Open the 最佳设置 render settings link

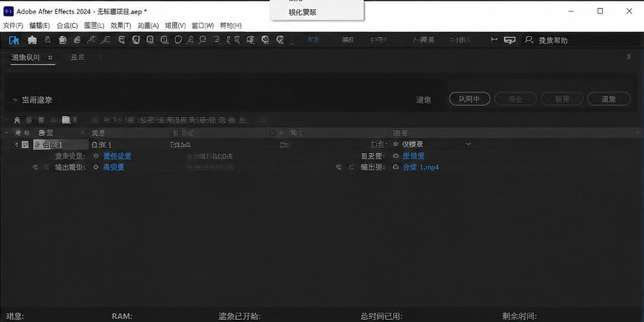pos(117,156)
